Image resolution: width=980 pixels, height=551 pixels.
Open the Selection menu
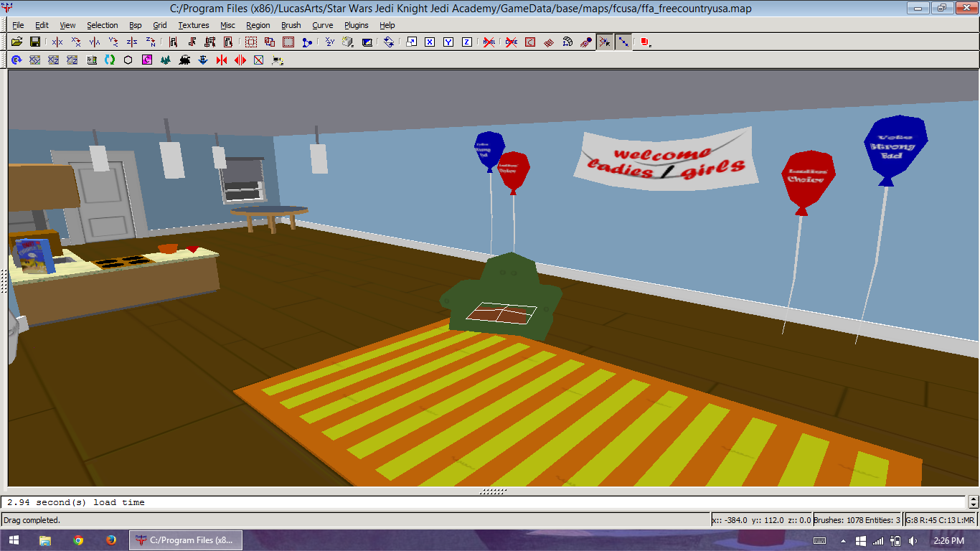(x=103, y=25)
